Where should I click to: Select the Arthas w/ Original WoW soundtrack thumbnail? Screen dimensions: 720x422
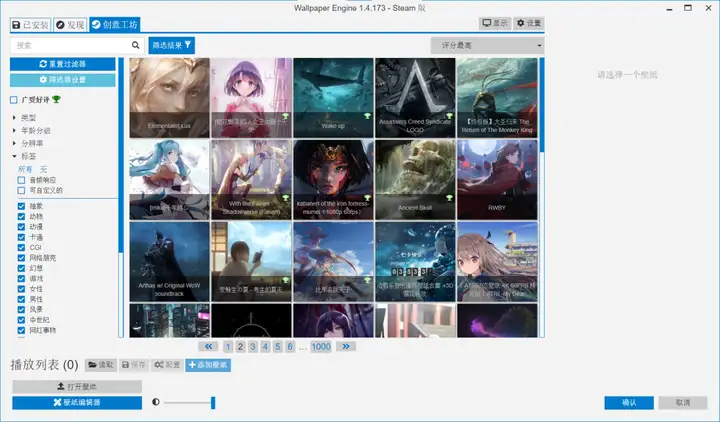(169, 261)
